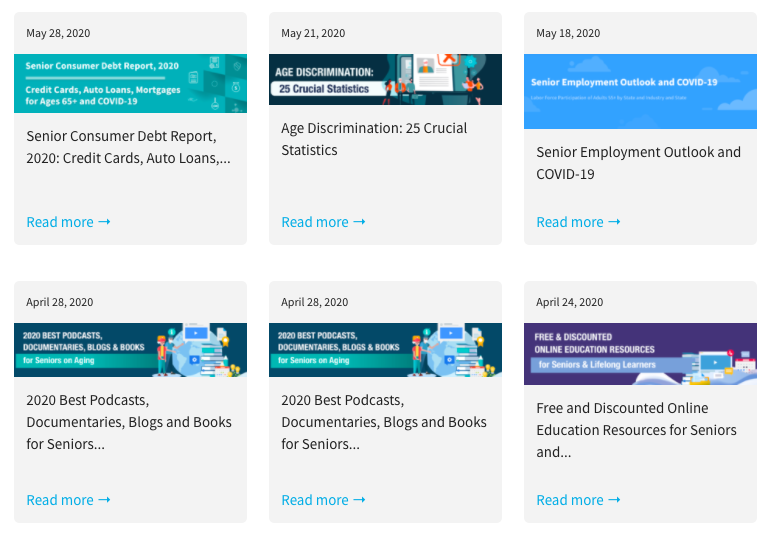The height and width of the screenshot is (539, 775).
Task: Click the first 2020 Best Podcasts article title
Action: tap(128, 422)
